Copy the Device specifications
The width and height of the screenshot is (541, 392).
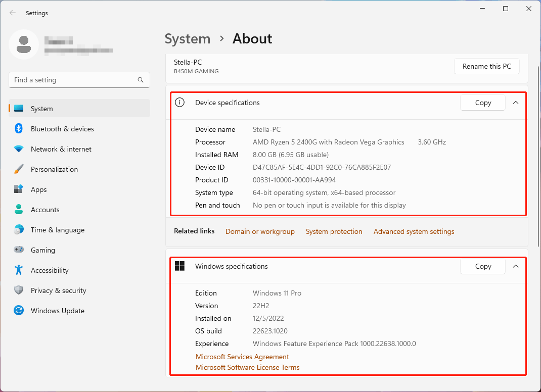coord(482,103)
